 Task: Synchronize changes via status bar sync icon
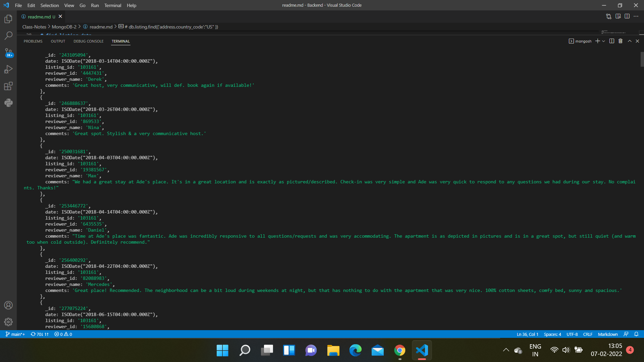point(39,334)
